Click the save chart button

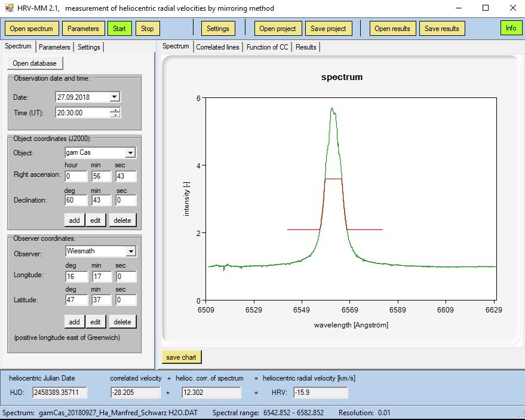tap(181, 357)
